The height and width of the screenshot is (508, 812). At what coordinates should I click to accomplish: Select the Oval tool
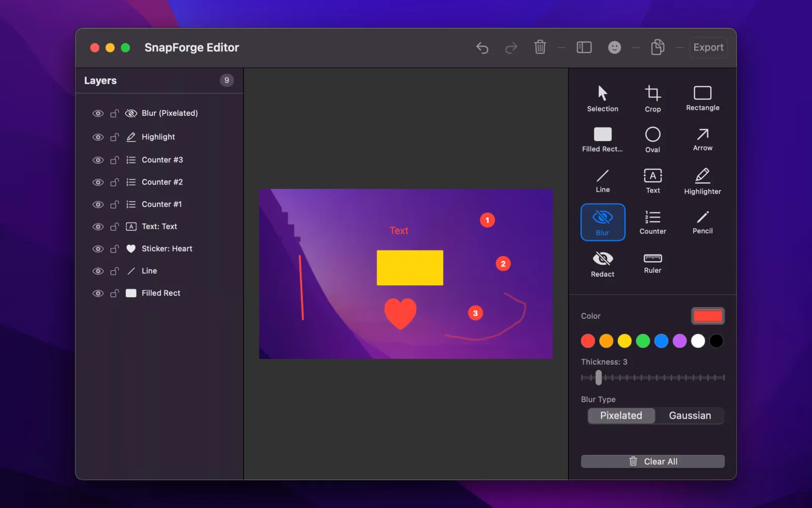click(x=653, y=140)
